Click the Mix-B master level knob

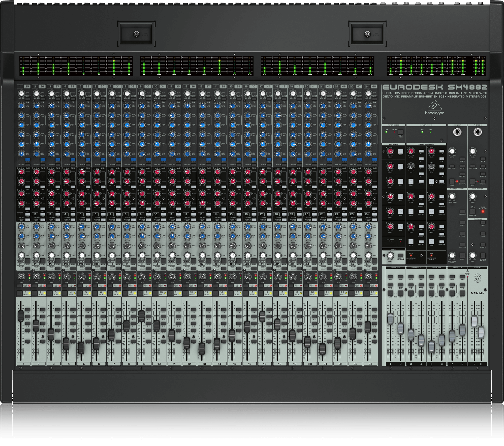coord(390,256)
